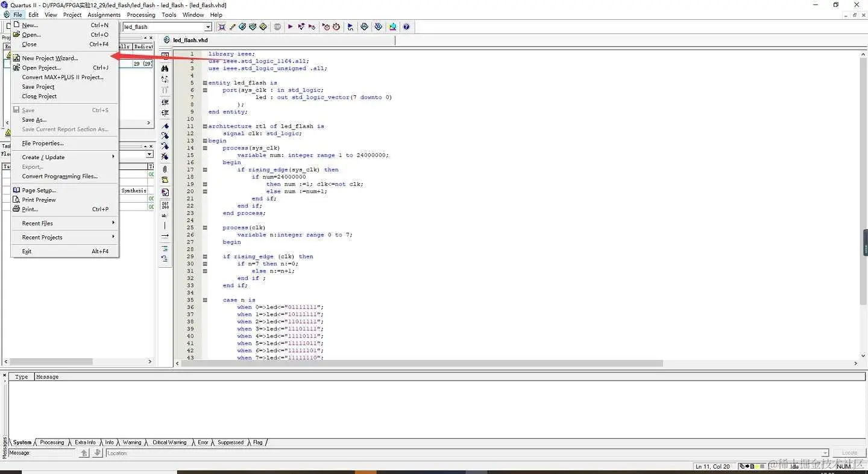
Task: Collapse the entity led_flash block at line 5
Action: point(205,83)
